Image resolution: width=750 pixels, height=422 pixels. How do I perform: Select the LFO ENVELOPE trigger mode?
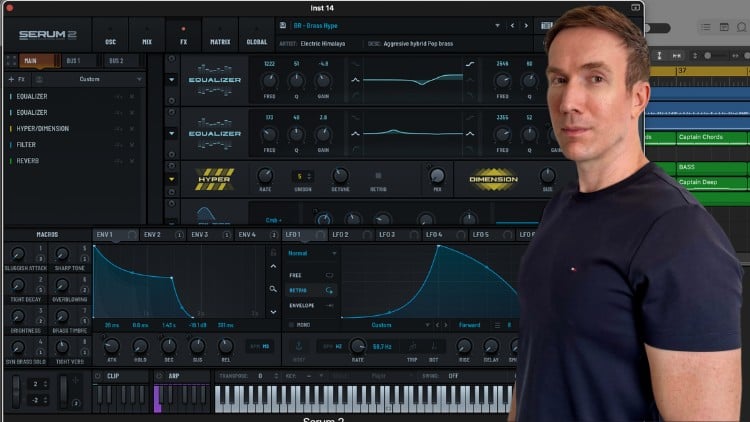pos(311,305)
